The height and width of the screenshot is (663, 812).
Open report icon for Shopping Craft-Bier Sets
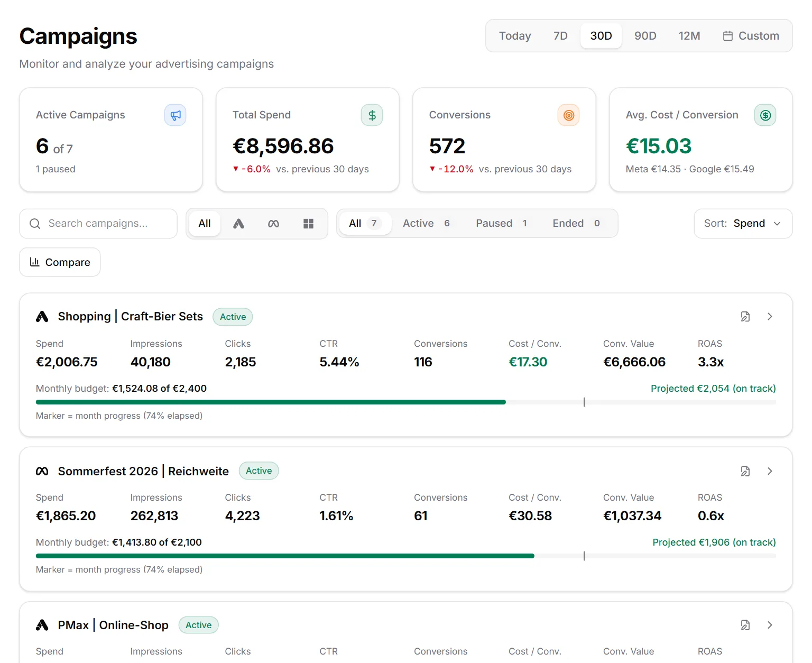pyautogui.click(x=745, y=316)
